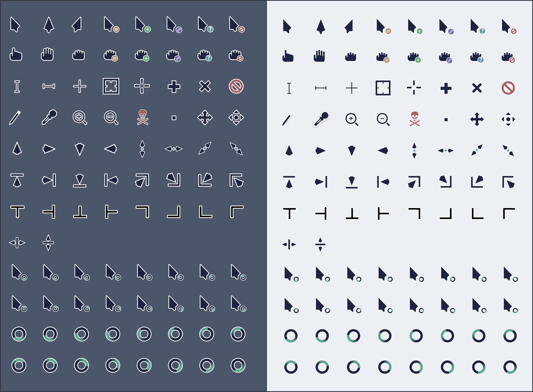Pick the zoom-out magnifier on dark panel
The height and width of the screenshot is (392, 533).
(111, 117)
